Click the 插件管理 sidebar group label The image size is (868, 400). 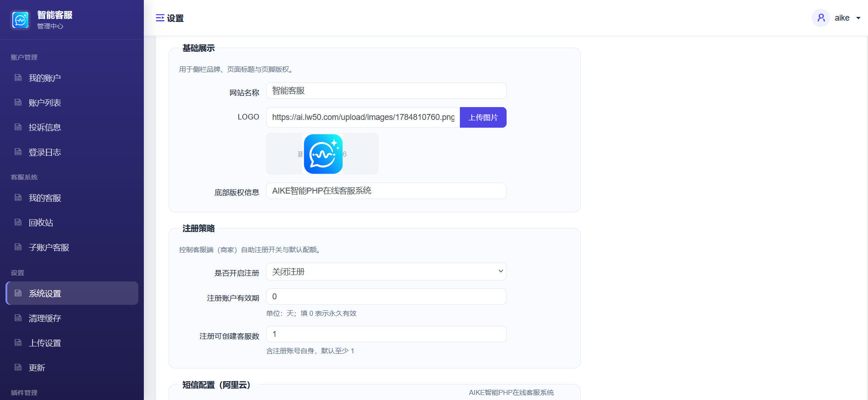coord(24,393)
